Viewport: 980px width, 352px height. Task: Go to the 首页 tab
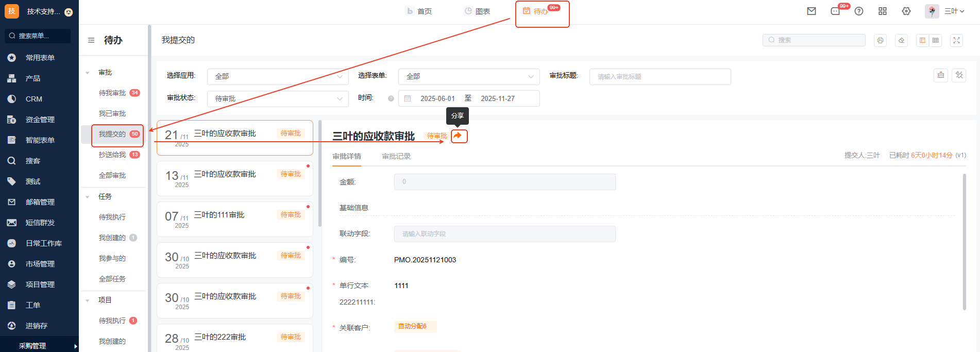pos(419,11)
